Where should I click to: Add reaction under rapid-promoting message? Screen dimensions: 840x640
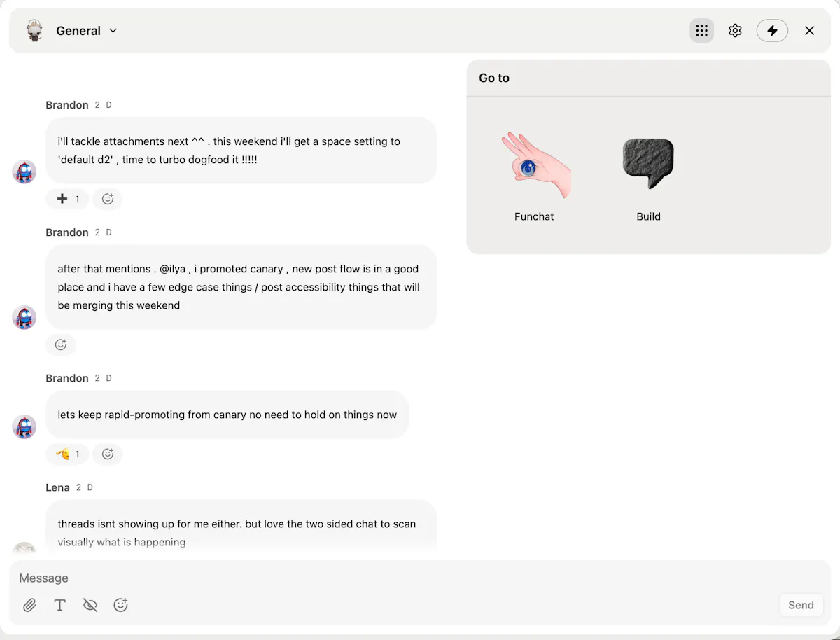[108, 454]
